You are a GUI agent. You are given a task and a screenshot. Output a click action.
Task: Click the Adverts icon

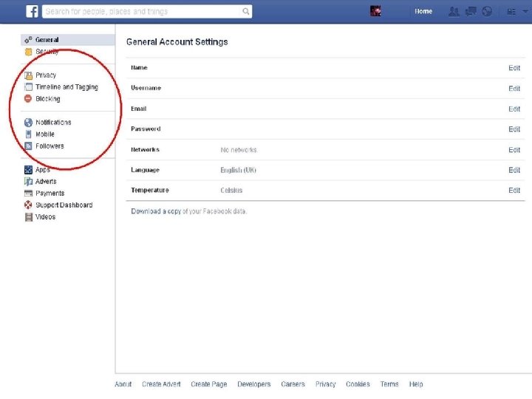pos(29,182)
